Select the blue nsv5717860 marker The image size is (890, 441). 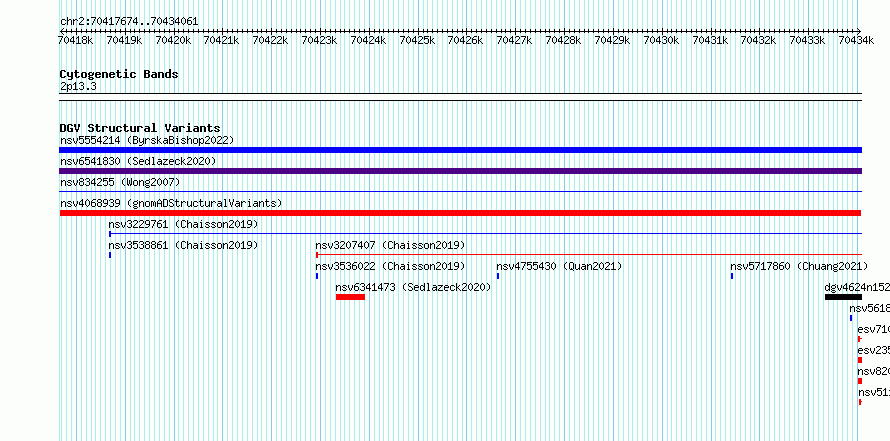click(732, 276)
